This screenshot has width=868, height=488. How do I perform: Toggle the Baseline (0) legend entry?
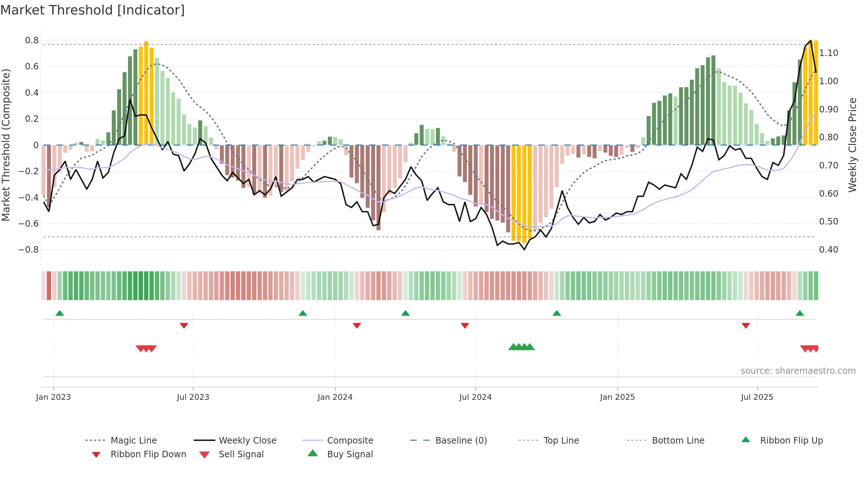tap(448, 440)
